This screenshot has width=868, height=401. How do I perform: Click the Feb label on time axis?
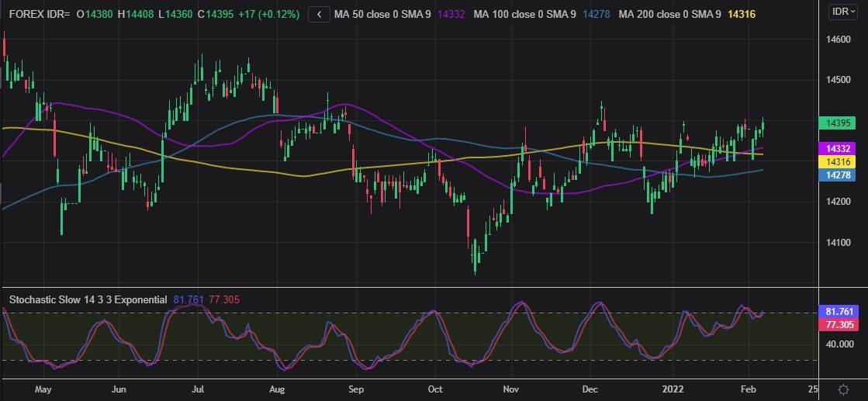749,389
